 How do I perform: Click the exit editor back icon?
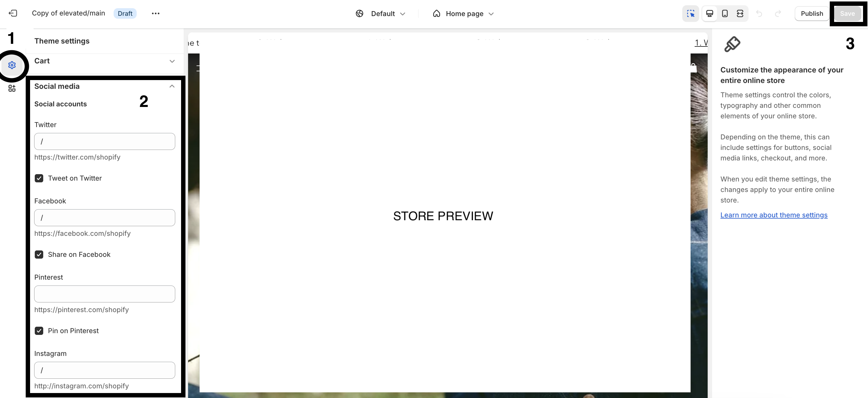[13, 13]
